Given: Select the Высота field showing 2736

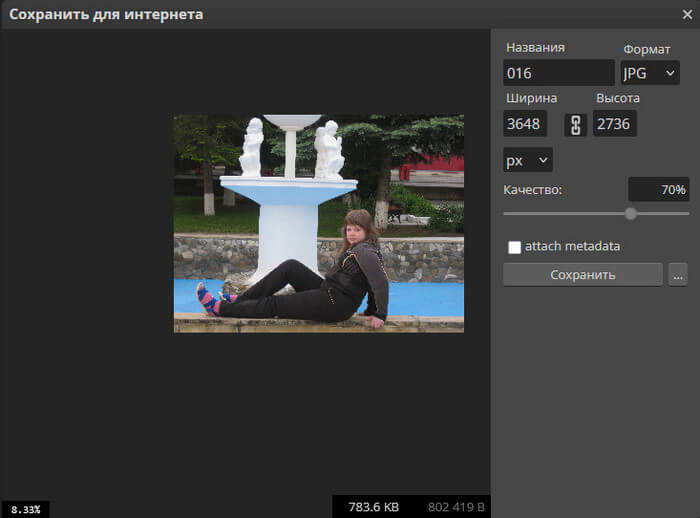Looking at the screenshot, I should [x=615, y=124].
